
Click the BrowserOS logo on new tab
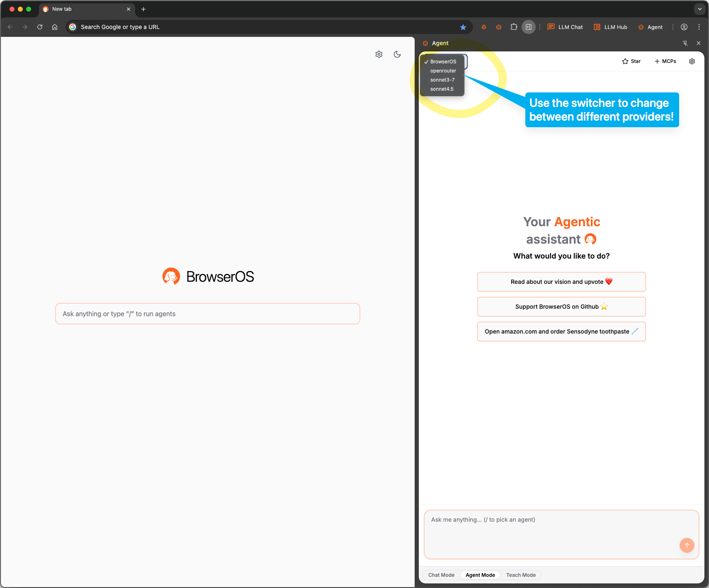[x=208, y=276]
